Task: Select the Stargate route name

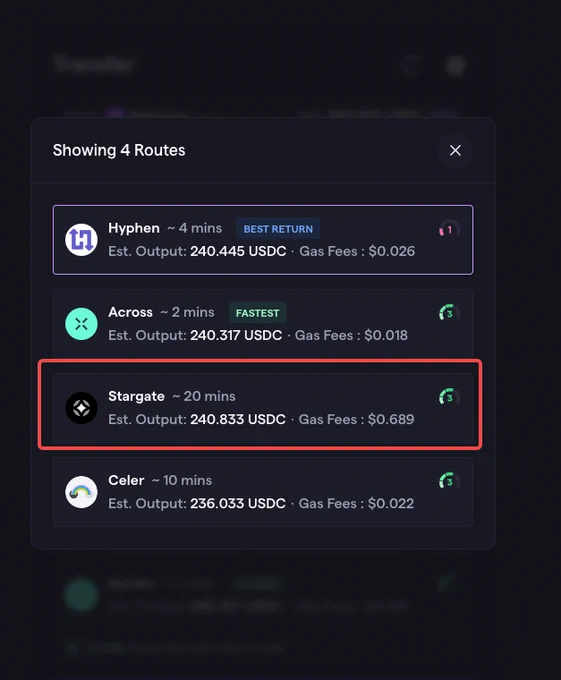Action: coord(137,397)
